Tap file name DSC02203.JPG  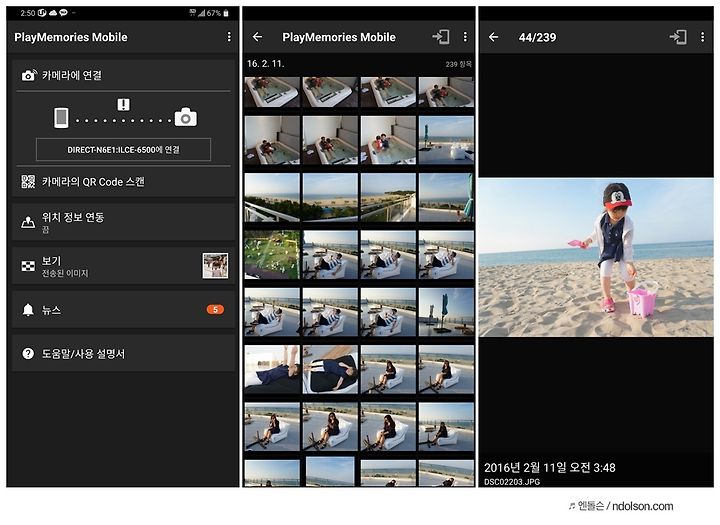(x=512, y=482)
